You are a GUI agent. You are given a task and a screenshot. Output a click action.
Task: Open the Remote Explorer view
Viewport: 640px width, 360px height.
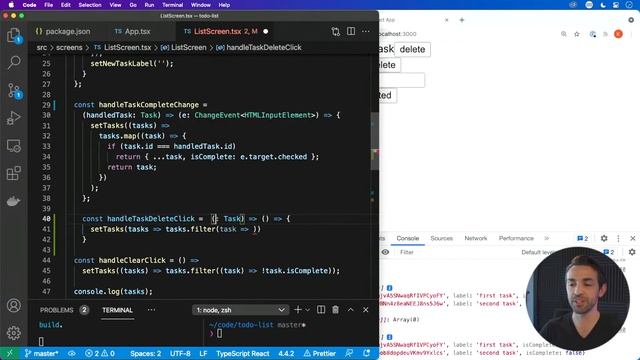[x=14, y=146]
